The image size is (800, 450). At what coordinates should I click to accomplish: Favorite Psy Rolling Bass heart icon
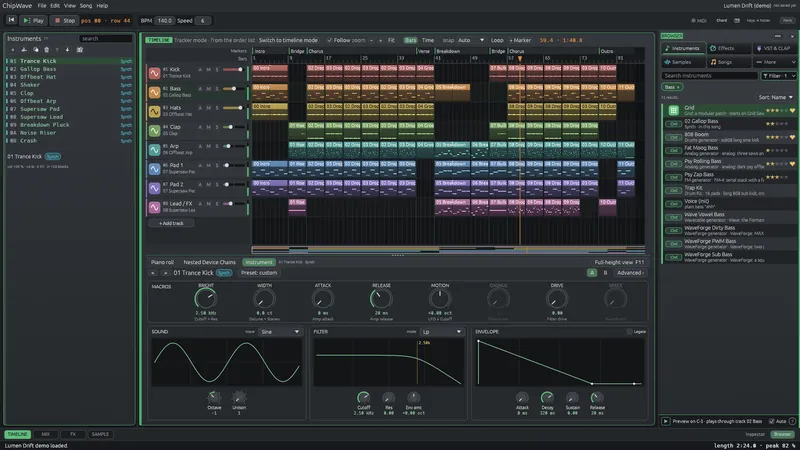tap(792, 164)
